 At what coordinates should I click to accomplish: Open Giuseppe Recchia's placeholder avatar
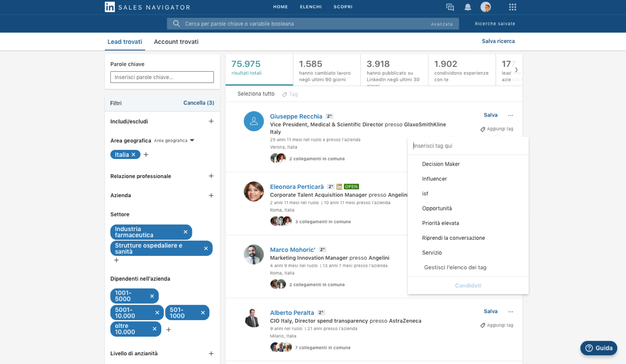pos(254,121)
